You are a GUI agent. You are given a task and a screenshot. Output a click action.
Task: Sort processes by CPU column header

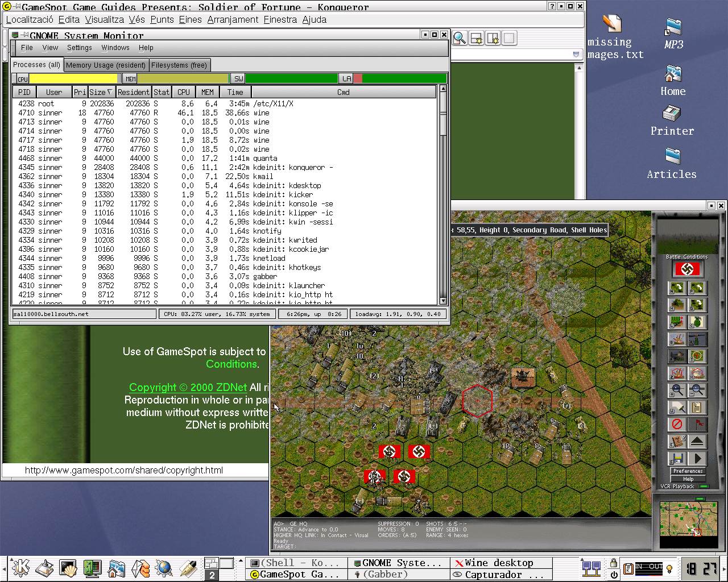(184, 92)
